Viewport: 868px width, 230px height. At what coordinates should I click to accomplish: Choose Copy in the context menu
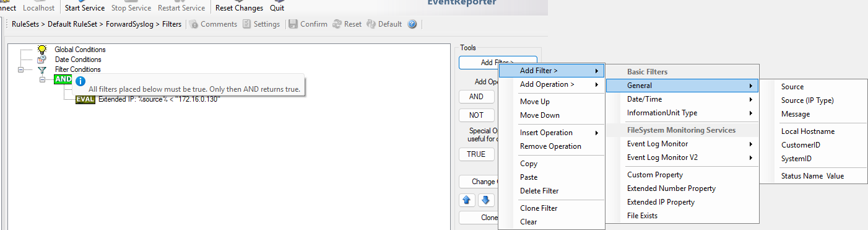tap(551, 164)
